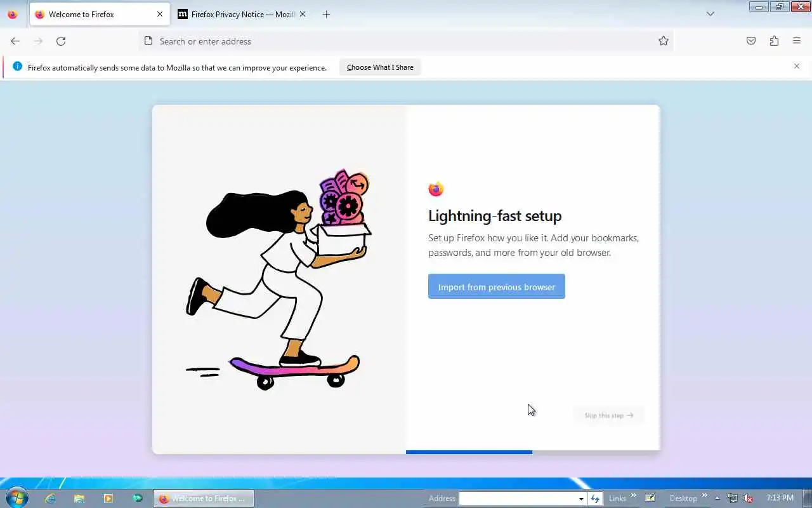
Task: Open the Windows Start menu orb
Action: 16,498
